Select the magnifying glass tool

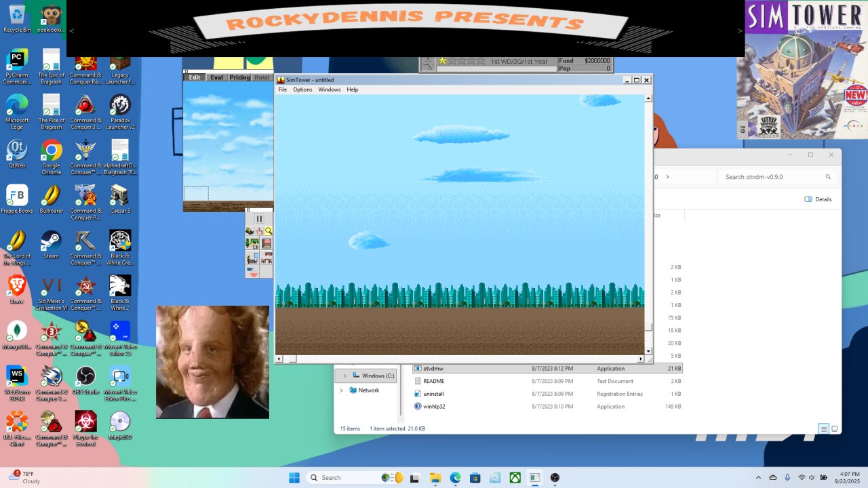click(269, 231)
